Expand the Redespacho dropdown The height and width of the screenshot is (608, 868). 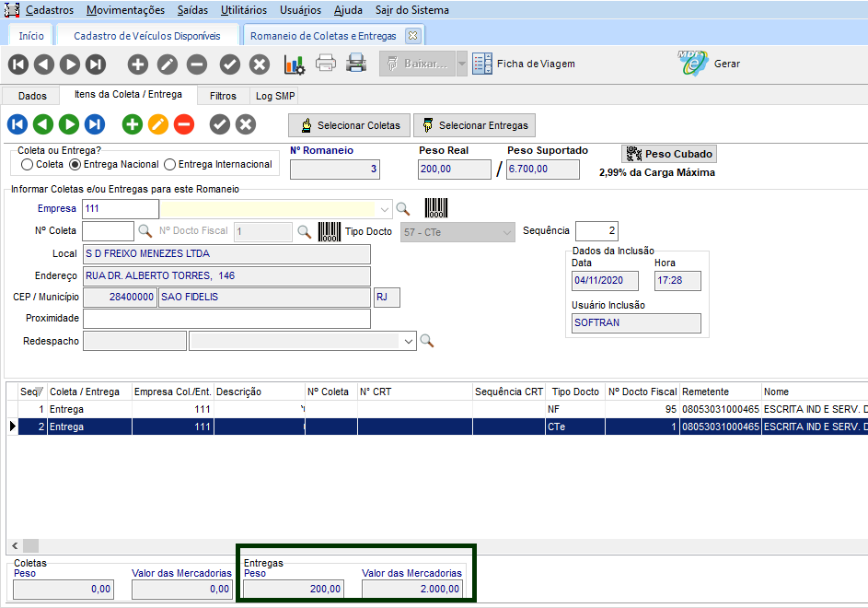pos(409,342)
